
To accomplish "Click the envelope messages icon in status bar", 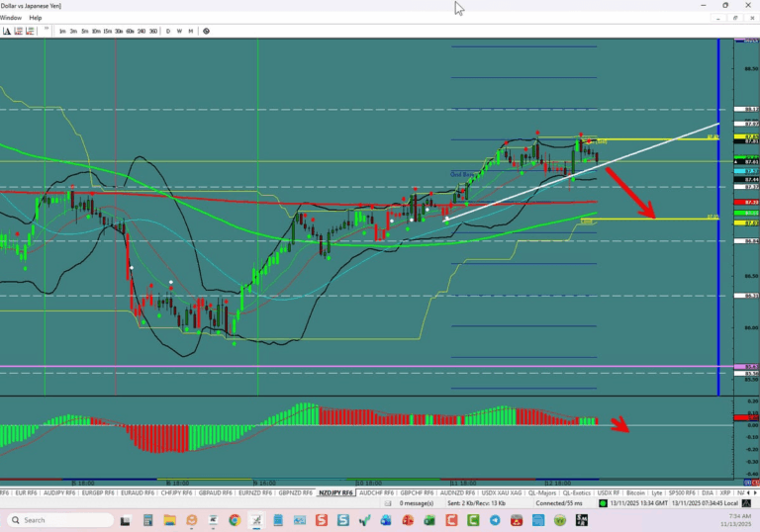I will (x=388, y=503).
